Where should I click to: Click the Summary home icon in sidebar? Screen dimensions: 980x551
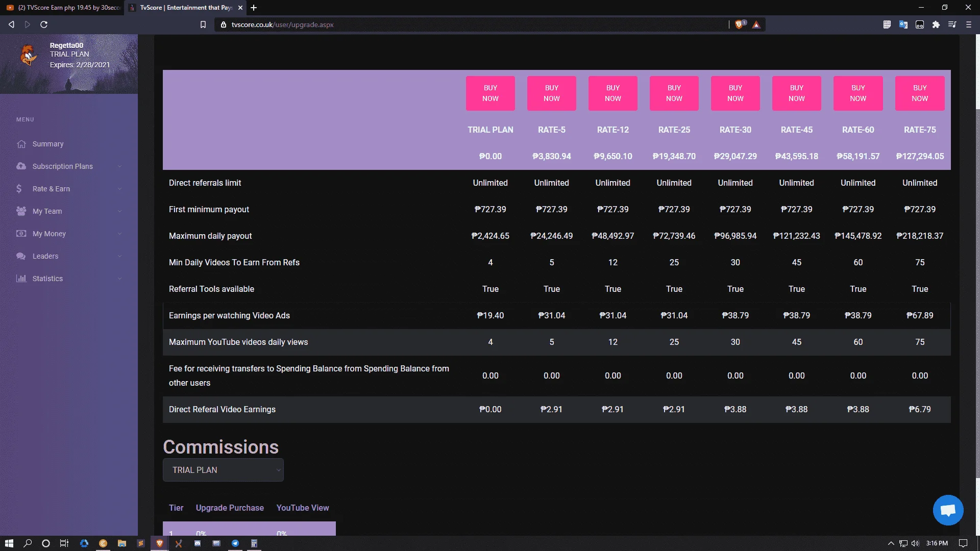point(21,144)
